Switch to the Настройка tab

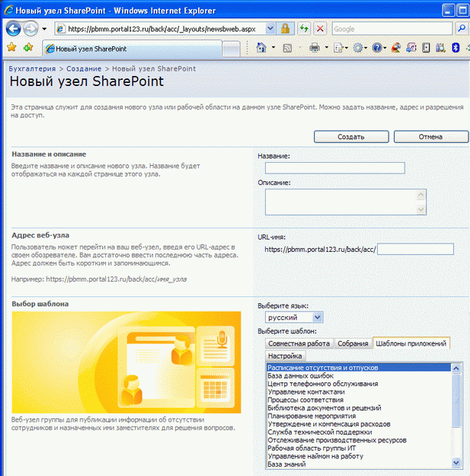[x=285, y=355]
